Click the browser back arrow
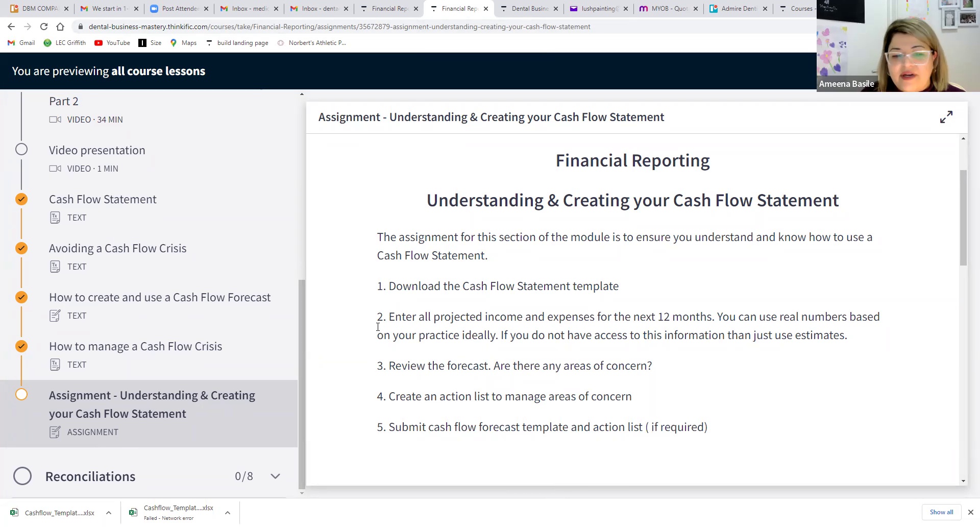Screen dimensions: 980x527 11,27
